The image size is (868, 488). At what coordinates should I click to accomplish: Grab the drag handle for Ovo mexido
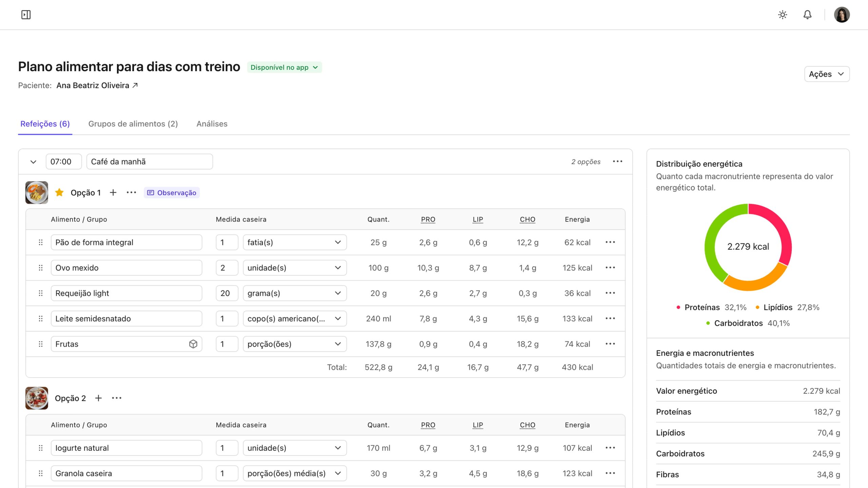[41, 268]
